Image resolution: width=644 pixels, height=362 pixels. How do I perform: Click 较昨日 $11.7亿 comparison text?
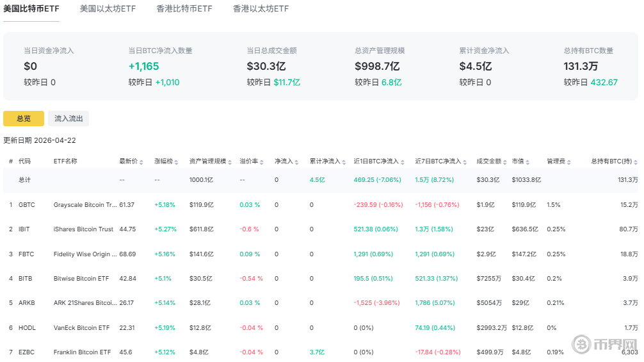pyautogui.click(x=273, y=82)
